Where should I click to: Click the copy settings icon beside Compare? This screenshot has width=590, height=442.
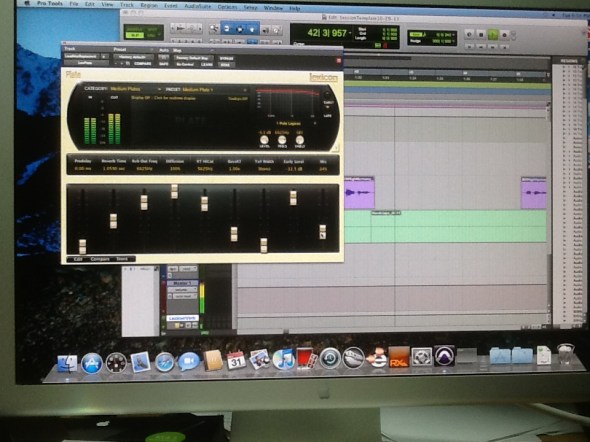click(128, 64)
